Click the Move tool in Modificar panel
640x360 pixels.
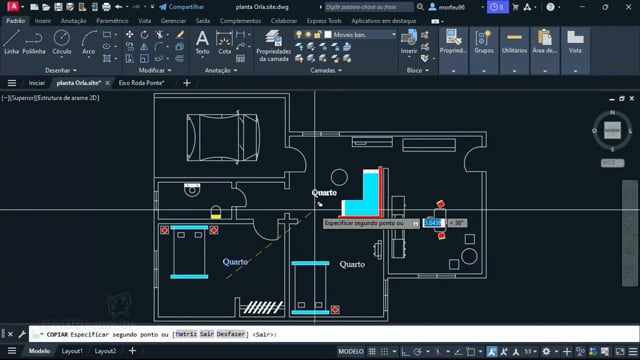pyautogui.click(x=129, y=35)
